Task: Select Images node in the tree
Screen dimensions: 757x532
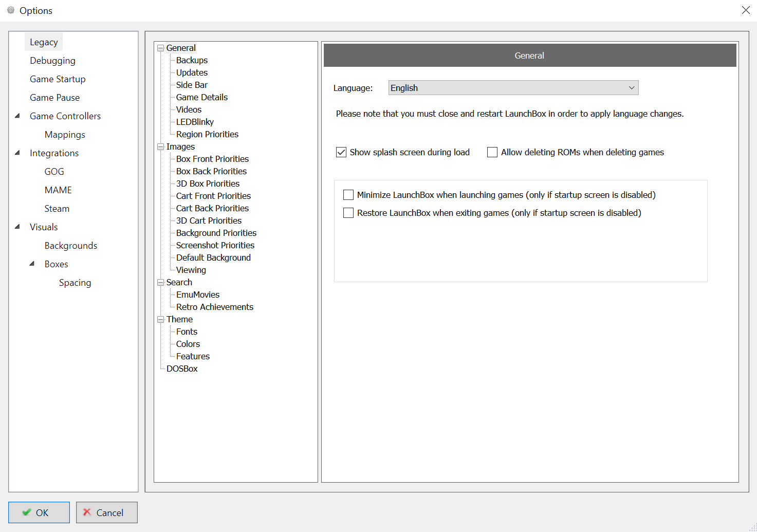Action: coord(180,146)
